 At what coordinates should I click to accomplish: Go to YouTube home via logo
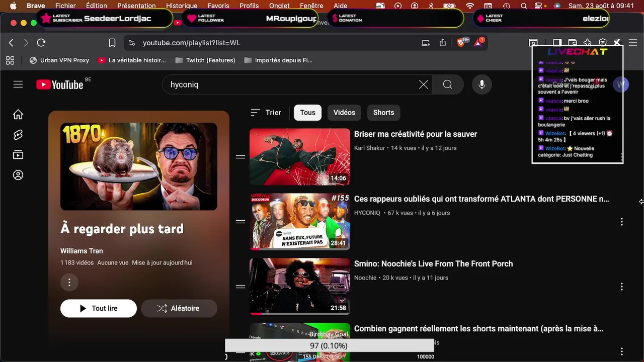60,84
